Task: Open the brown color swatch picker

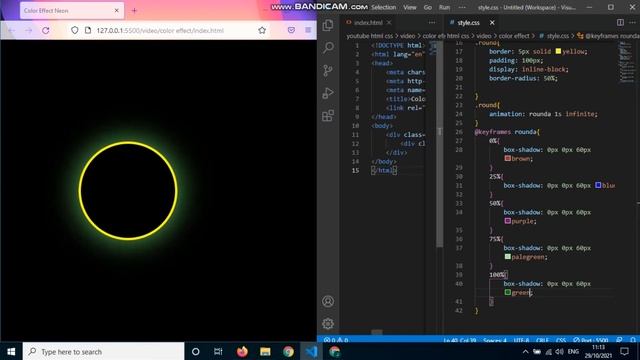Action: pos(507,158)
